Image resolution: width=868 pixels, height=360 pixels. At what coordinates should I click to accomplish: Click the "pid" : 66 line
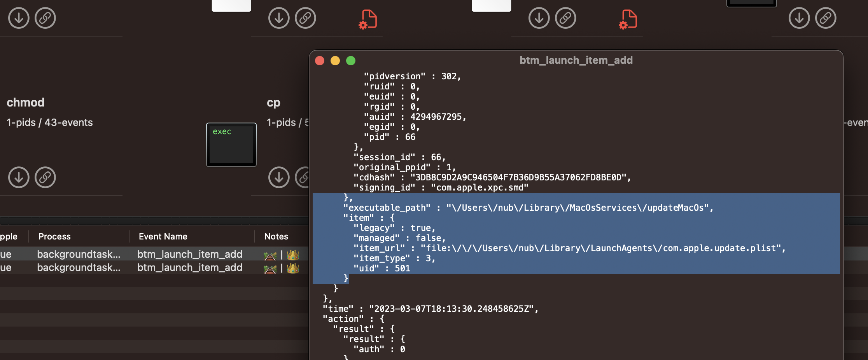(x=389, y=137)
